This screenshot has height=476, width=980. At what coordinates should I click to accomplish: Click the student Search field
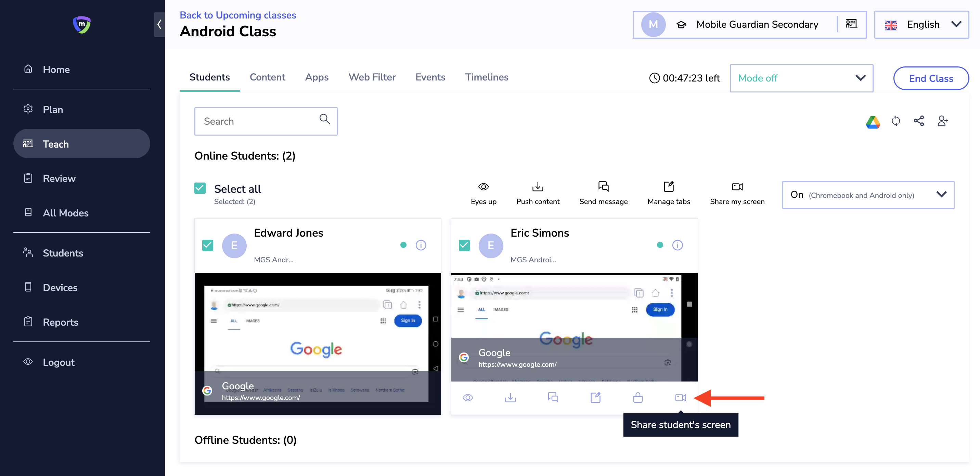click(x=259, y=121)
